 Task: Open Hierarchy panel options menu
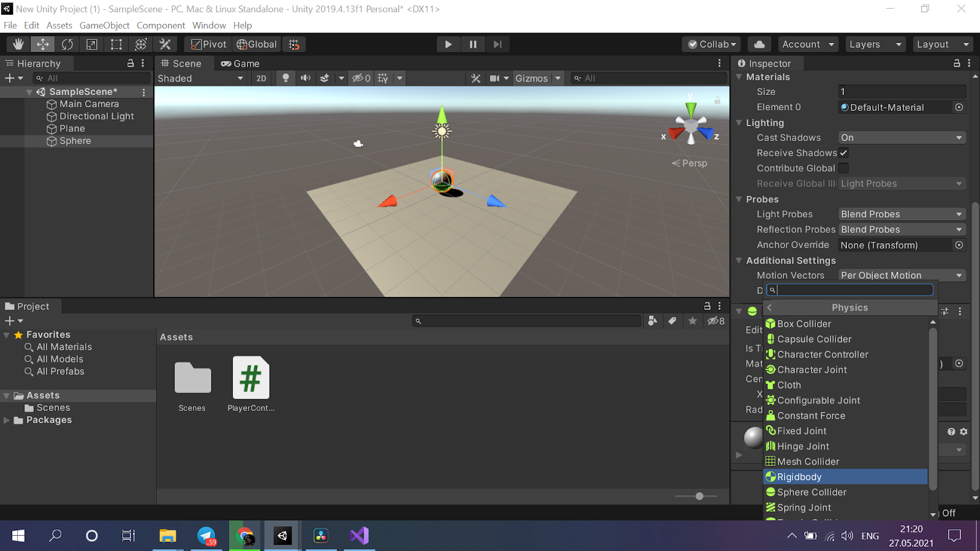143,63
